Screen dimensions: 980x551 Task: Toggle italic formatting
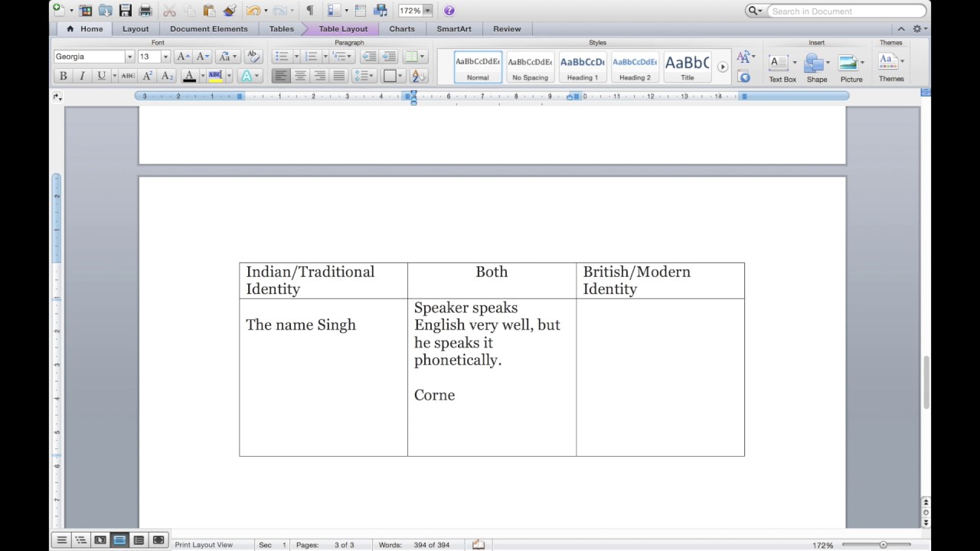[x=81, y=76]
